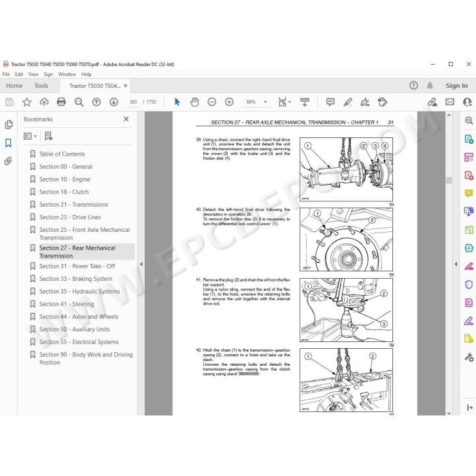
Task: Toggle the Attachments paperclip panel
Action: point(8,161)
